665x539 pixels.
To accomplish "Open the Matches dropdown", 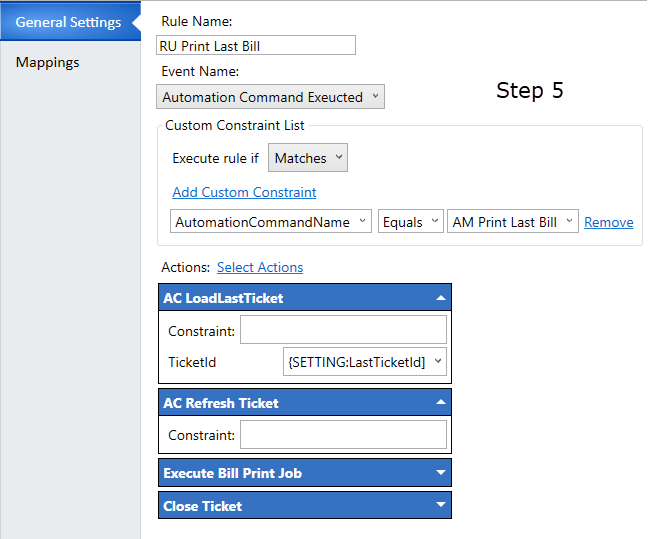I will click(x=307, y=158).
